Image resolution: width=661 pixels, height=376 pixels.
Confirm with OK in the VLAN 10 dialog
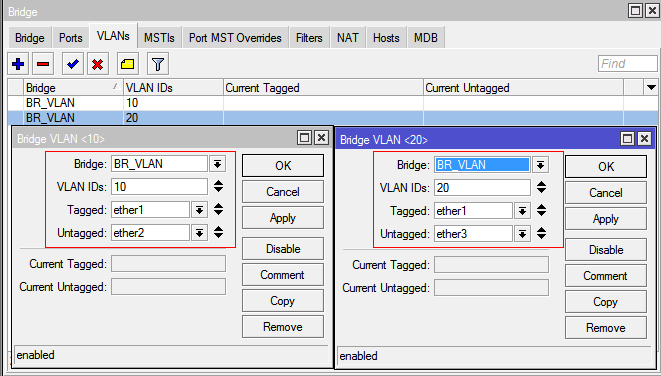[x=283, y=166]
